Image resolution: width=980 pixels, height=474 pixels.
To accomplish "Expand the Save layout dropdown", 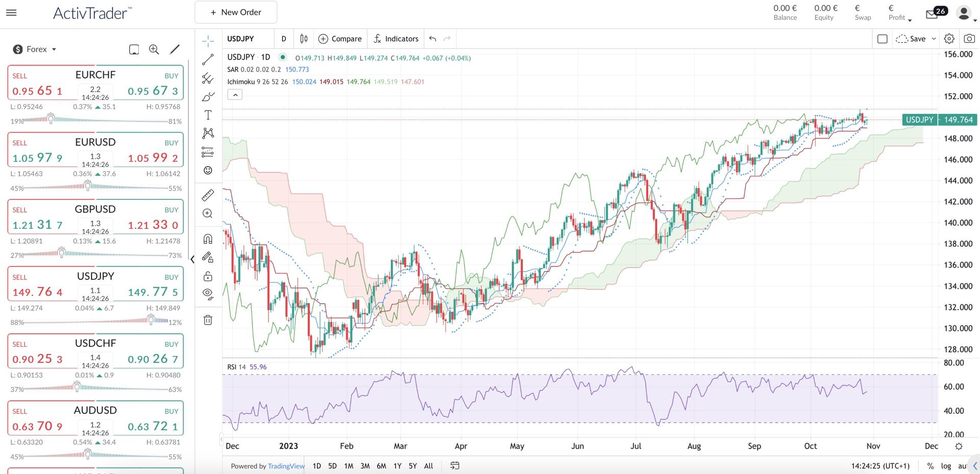I will click(935, 38).
